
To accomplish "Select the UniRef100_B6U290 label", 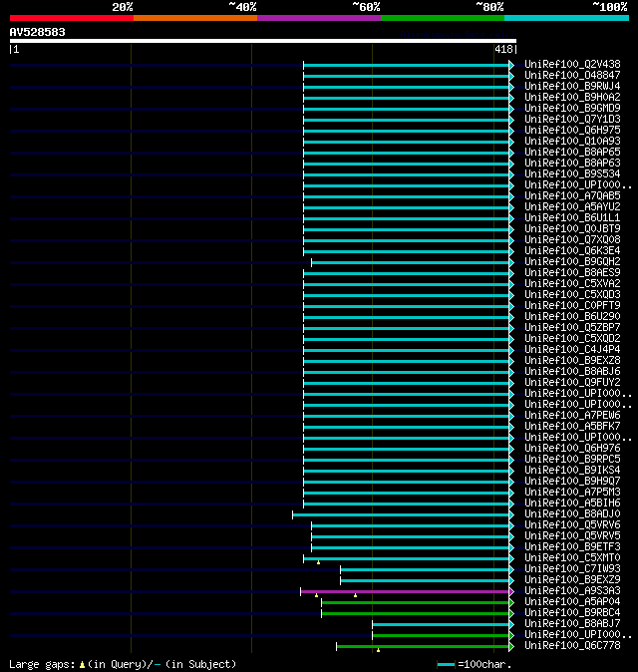I will click(572, 317).
